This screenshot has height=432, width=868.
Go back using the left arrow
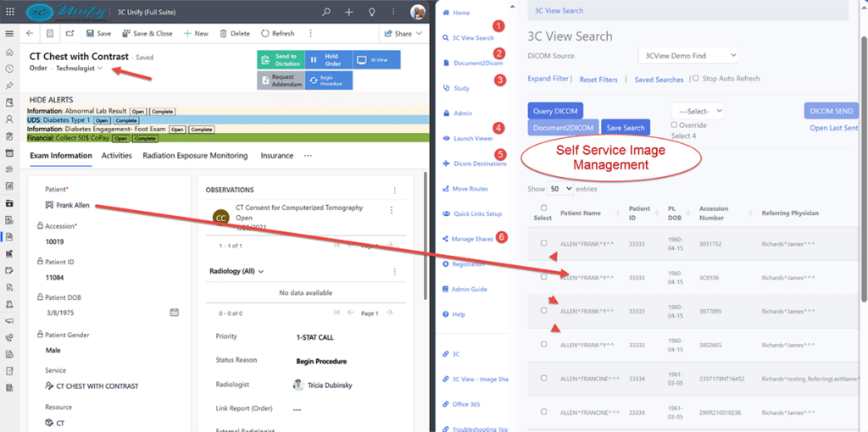(x=31, y=34)
